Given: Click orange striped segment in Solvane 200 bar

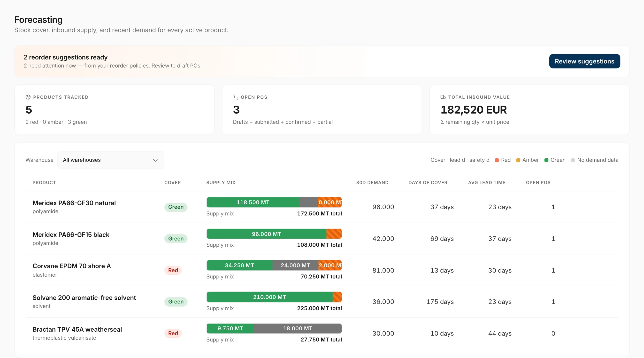Looking at the screenshot, I should pyautogui.click(x=337, y=297).
